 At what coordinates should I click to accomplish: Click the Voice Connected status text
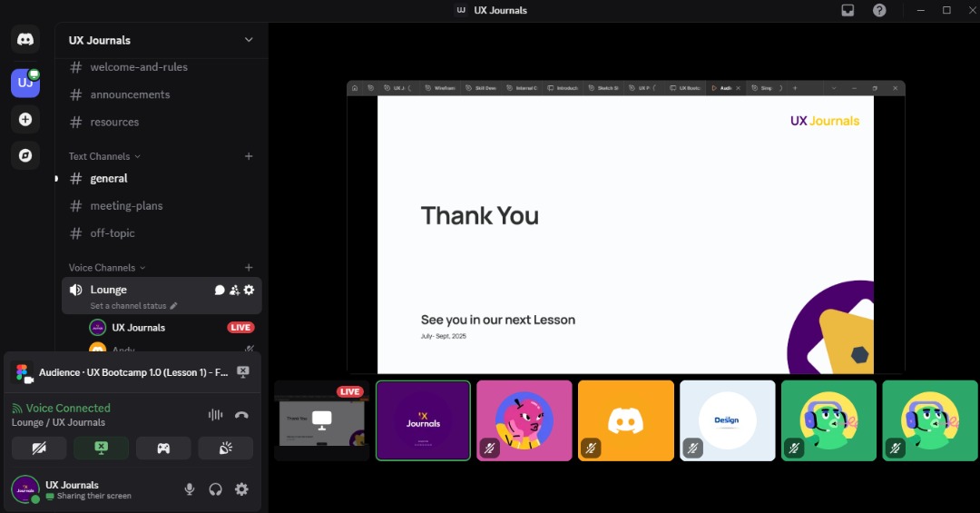pyautogui.click(x=68, y=408)
